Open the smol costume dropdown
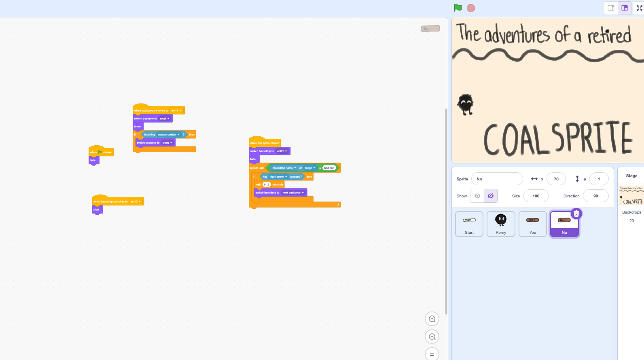This screenshot has width=644, height=360. coord(165,119)
